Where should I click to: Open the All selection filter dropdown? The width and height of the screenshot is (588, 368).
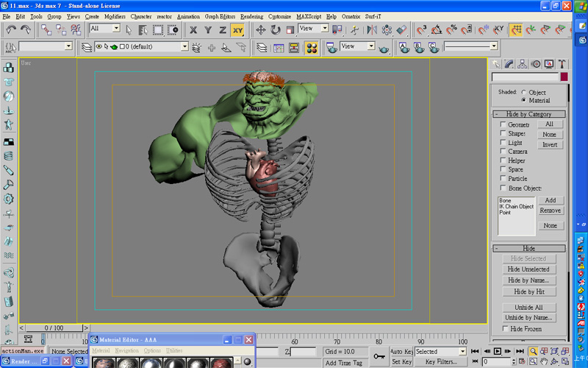[x=116, y=28]
